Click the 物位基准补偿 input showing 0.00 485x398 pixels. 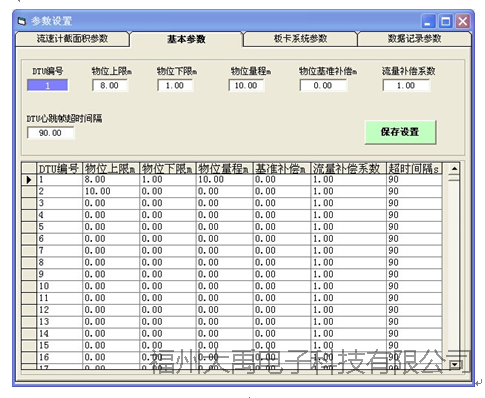coord(323,85)
